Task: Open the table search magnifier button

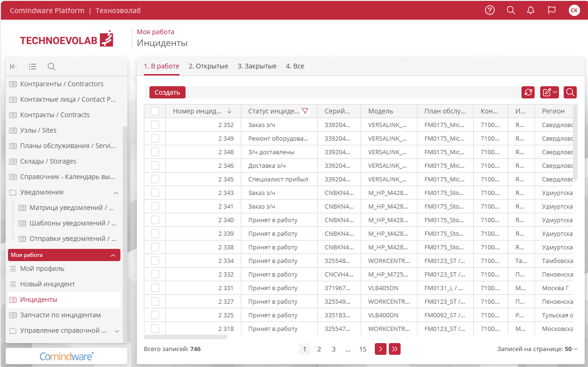Action: point(570,92)
